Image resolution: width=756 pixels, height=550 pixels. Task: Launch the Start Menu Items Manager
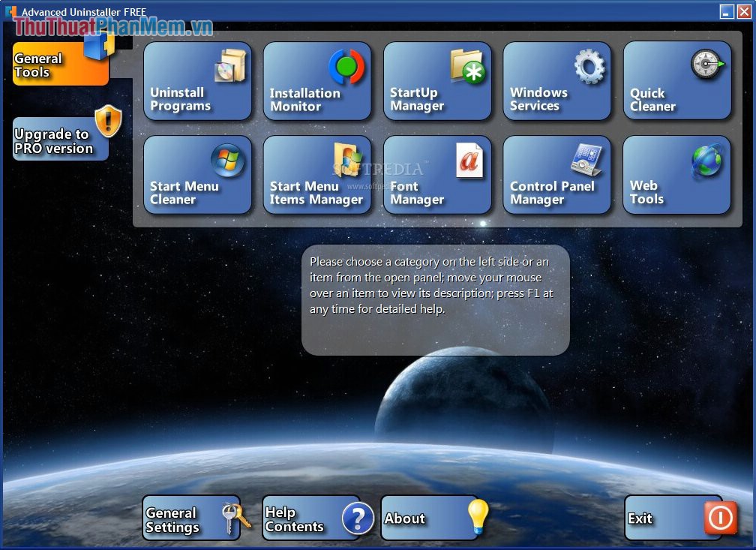point(317,175)
